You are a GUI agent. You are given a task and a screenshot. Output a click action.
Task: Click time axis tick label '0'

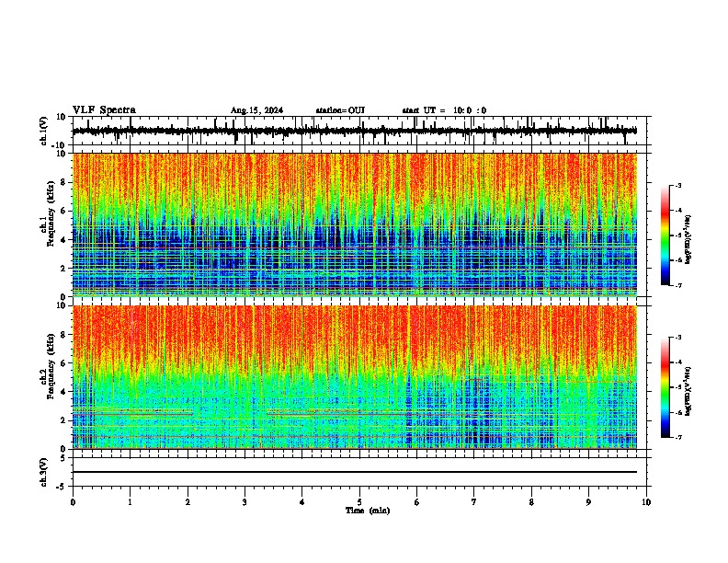pyautogui.click(x=73, y=502)
